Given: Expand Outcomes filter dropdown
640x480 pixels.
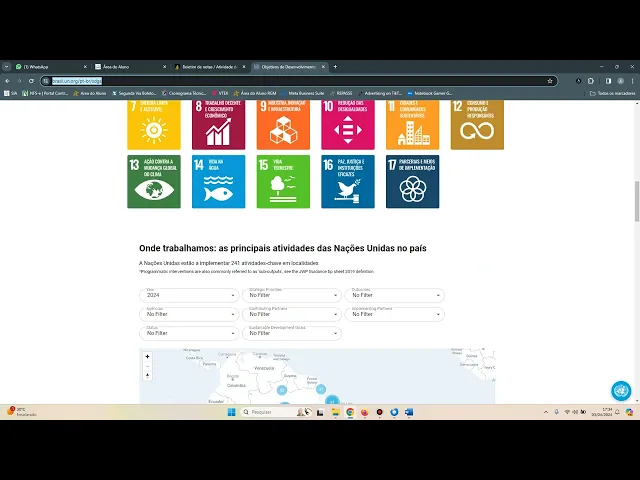Looking at the screenshot, I should 395,295.
